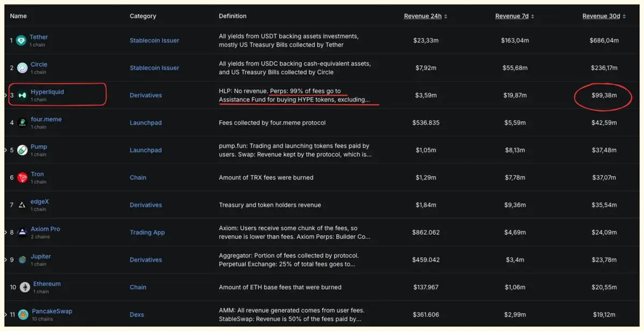Click the Ethereum logo icon
Viewport: 644px width, 331px height.
(25, 287)
